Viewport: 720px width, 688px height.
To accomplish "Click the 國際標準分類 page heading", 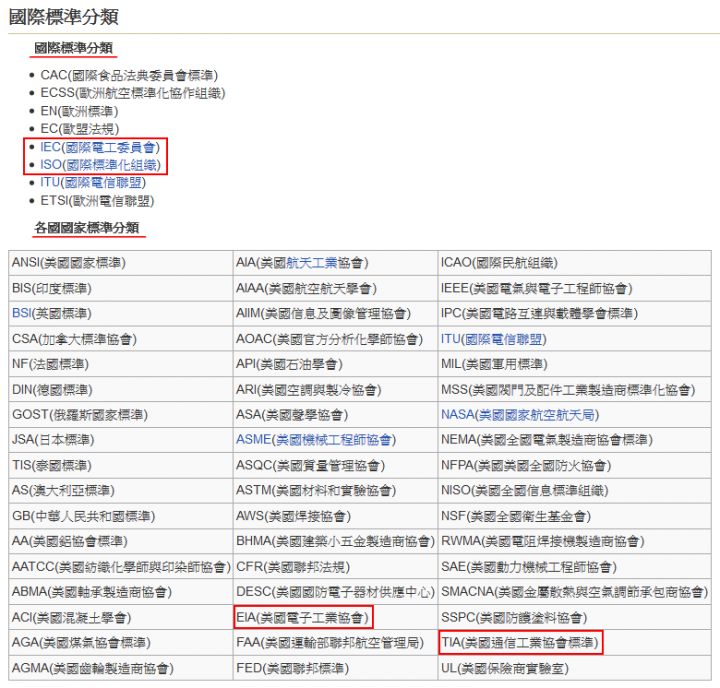I will click(x=63, y=17).
